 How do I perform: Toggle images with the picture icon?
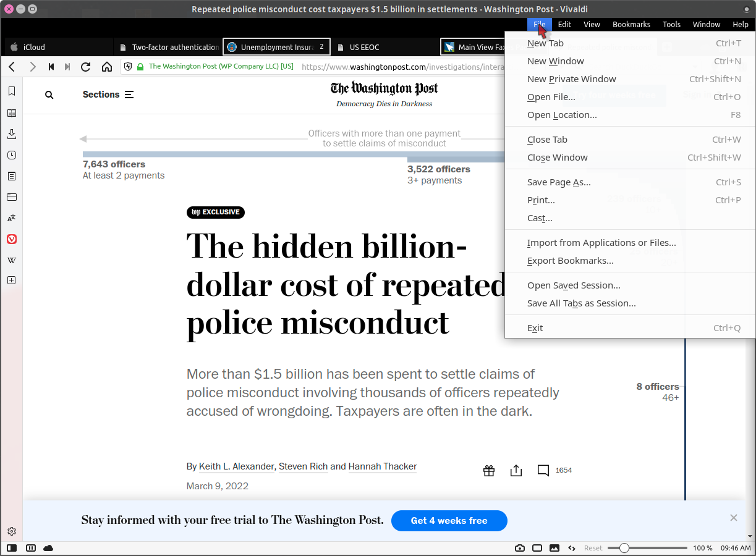tap(554, 548)
